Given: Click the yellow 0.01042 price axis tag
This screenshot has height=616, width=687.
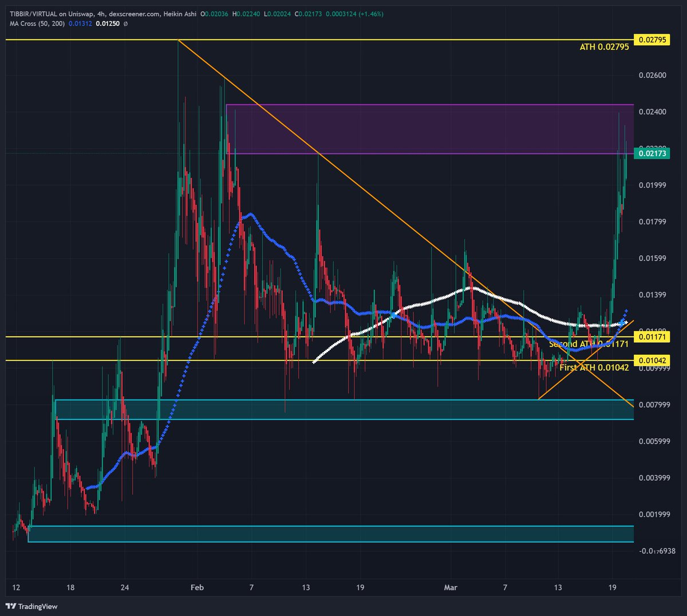Looking at the screenshot, I should tap(652, 361).
